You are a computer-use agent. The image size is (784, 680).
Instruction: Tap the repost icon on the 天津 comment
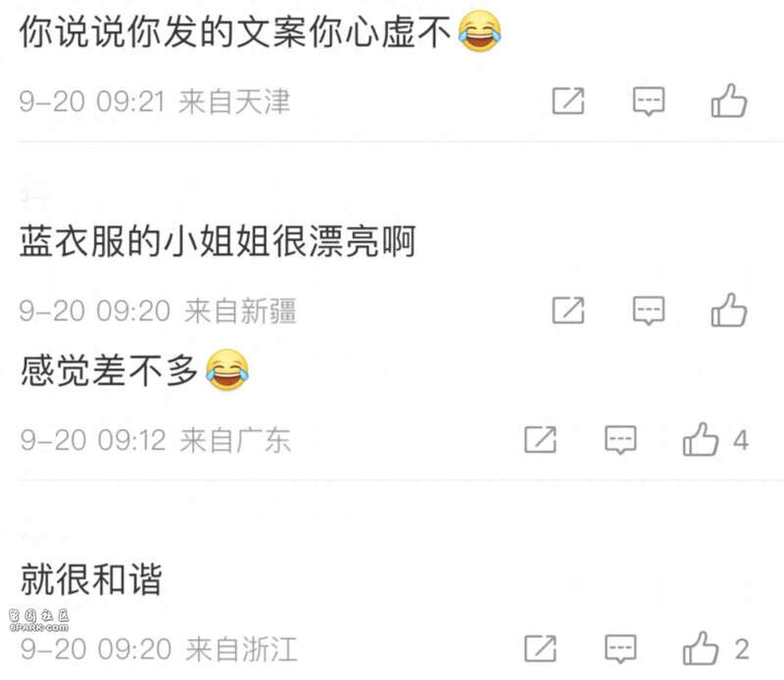(x=568, y=101)
